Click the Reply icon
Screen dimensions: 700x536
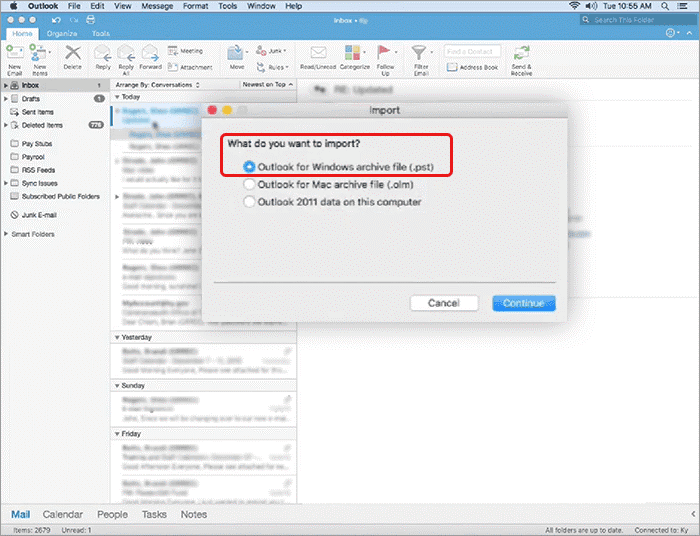coord(103,53)
